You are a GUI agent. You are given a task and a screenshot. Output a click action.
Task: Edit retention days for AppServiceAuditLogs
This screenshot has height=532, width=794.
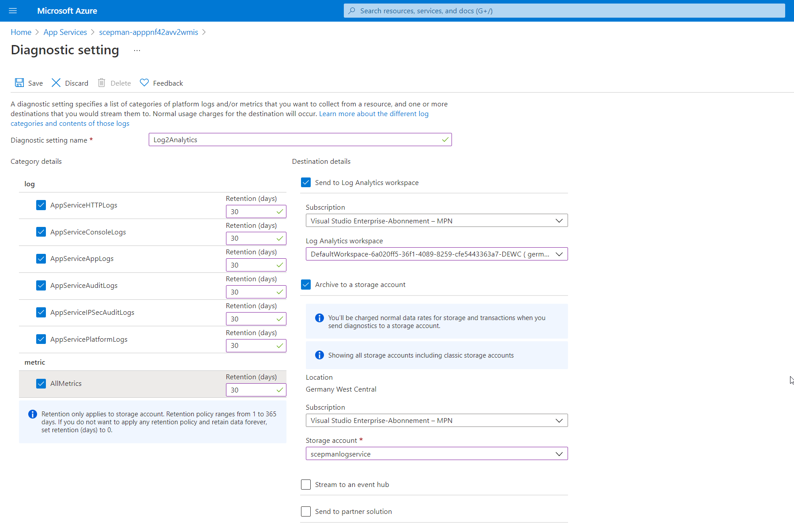click(x=256, y=292)
